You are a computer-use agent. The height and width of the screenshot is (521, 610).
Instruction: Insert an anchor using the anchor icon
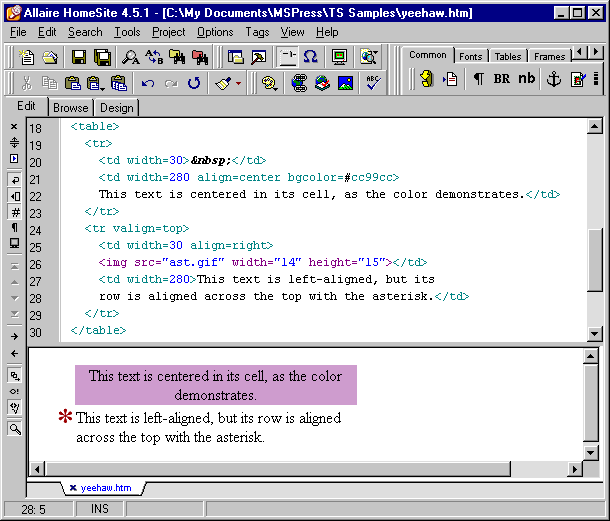pyautogui.click(x=553, y=80)
